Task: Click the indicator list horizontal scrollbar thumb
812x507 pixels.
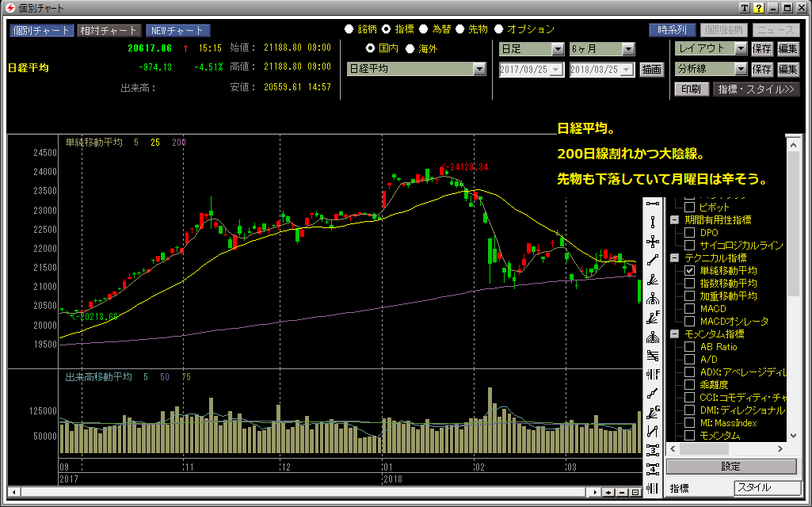Action: tap(703, 448)
